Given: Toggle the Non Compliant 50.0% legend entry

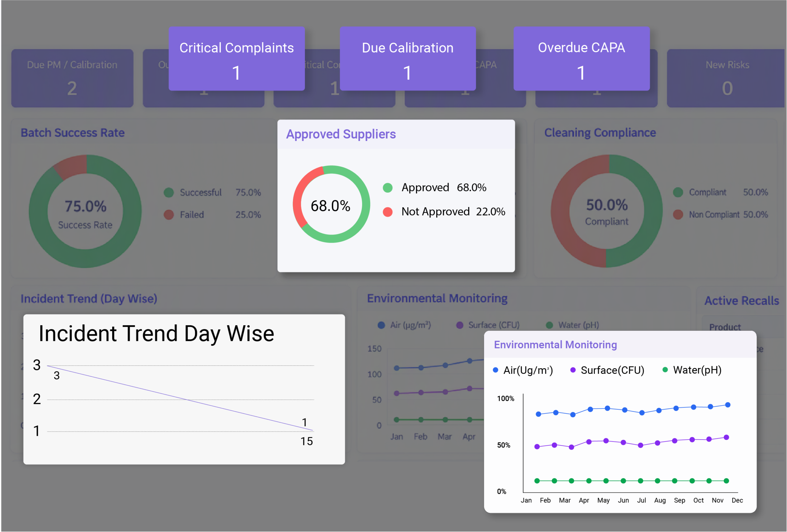Looking at the screenshot, I should pyautogui.click(x=720, y=215).
